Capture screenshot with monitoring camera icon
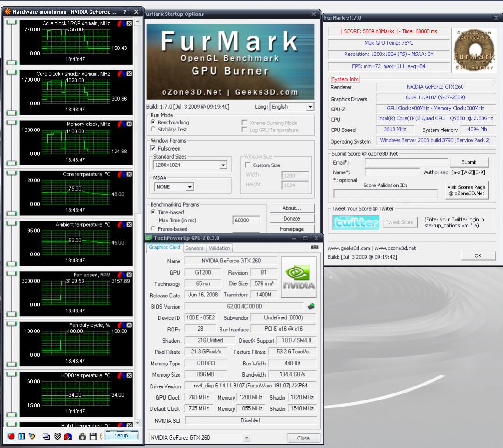503x448 pixels. coord(83,436)
